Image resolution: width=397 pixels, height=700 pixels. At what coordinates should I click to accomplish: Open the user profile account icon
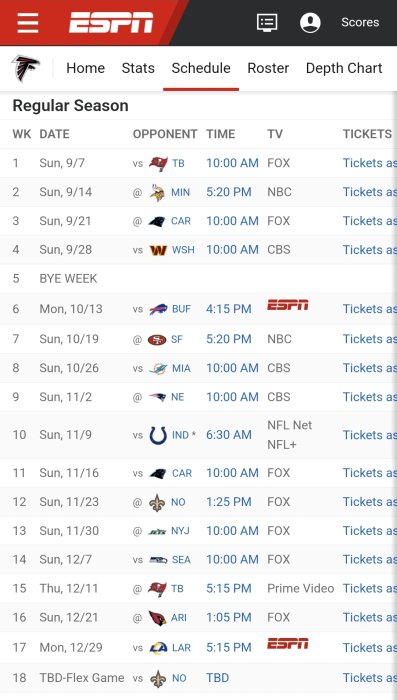[x=310, y=22]
